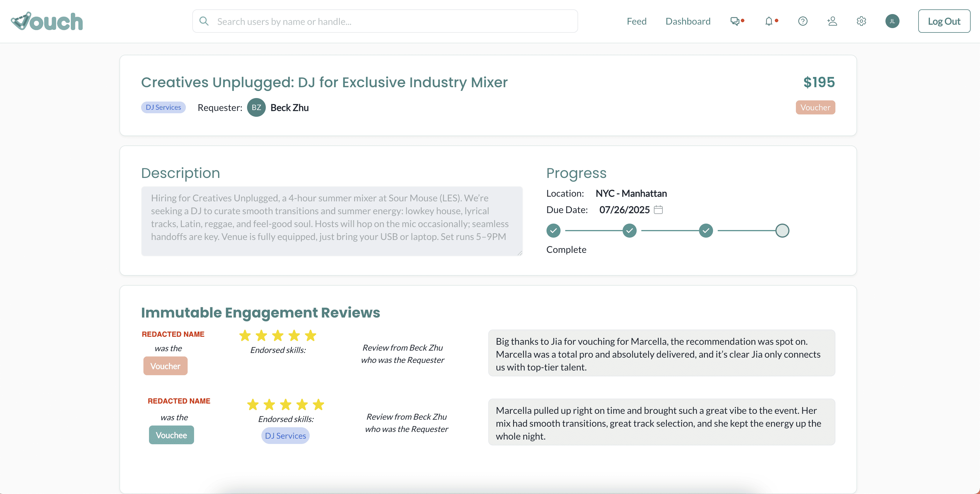The height and width of the screenshot is (494, 980).
Task: Click the add user icon
Action: point(832,21)
